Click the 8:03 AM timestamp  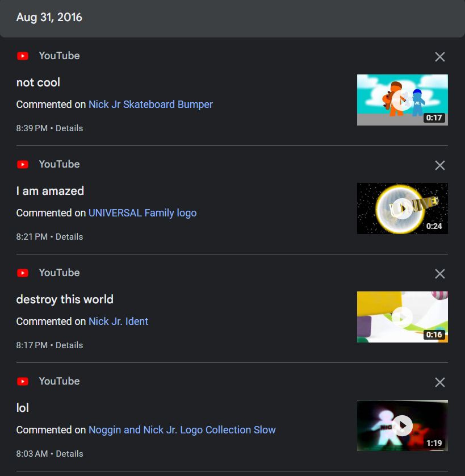[x=32, y=453]
